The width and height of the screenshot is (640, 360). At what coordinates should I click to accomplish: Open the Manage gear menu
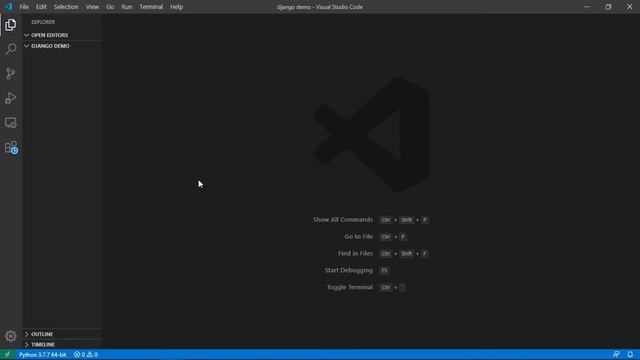point(11,336)
